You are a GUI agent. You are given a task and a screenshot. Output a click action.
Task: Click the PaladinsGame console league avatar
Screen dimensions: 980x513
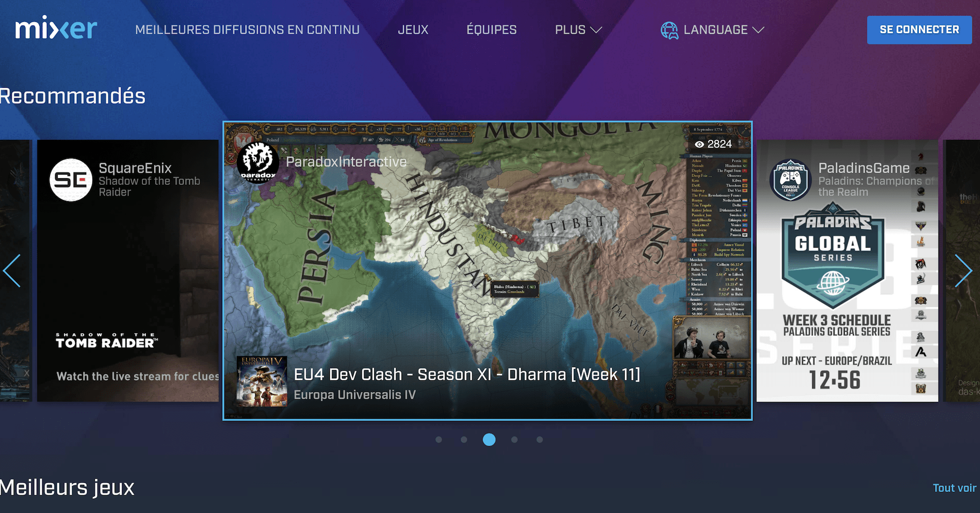790,180
